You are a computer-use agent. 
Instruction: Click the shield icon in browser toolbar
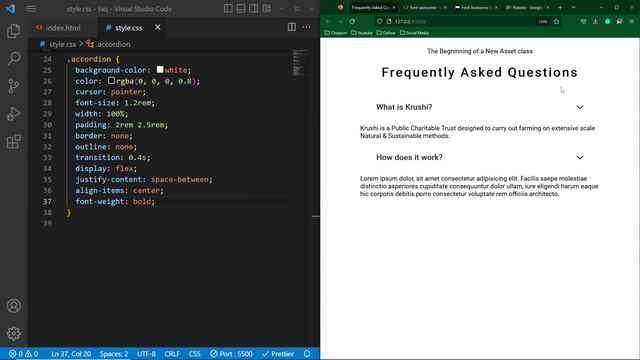pos(584,21)
